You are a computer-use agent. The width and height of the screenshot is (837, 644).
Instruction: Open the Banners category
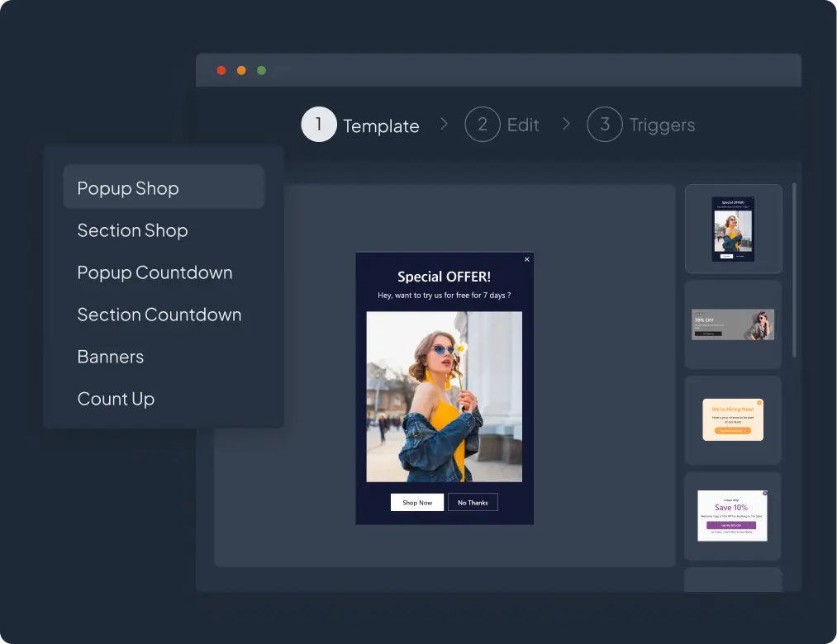point(111,357)
